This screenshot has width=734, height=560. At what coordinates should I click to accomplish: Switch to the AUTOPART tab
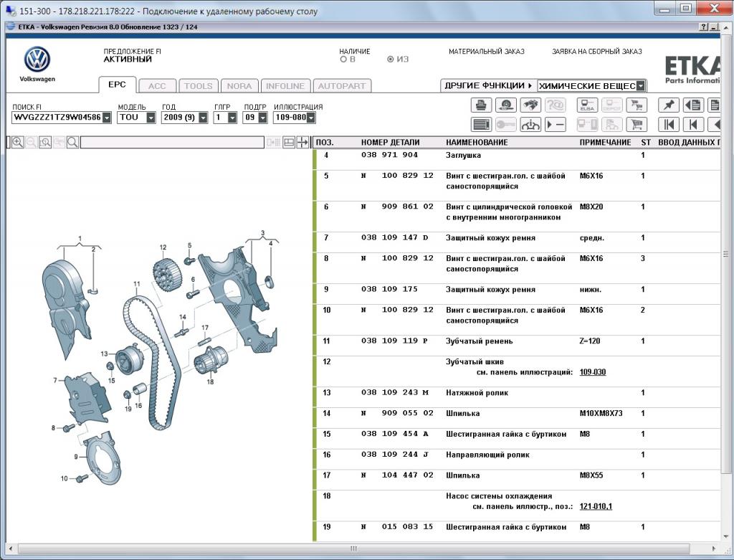[342, 86]
